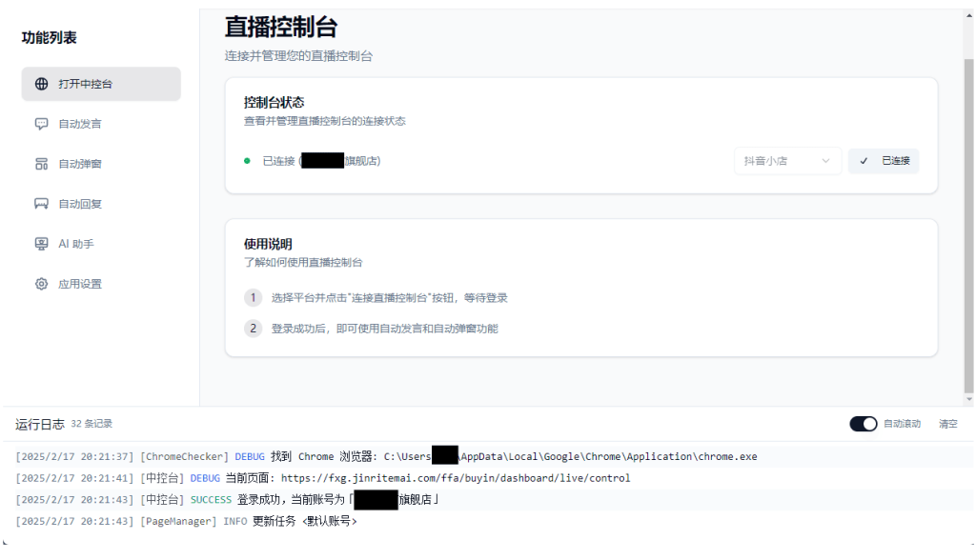Click the log URL fxg.jinritemai.com

tap(455, 478)
